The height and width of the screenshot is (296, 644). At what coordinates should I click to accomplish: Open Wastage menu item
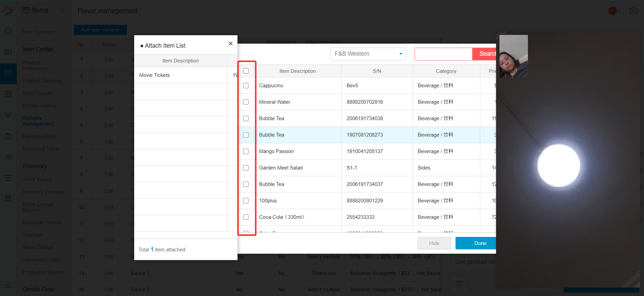point(33,235)
